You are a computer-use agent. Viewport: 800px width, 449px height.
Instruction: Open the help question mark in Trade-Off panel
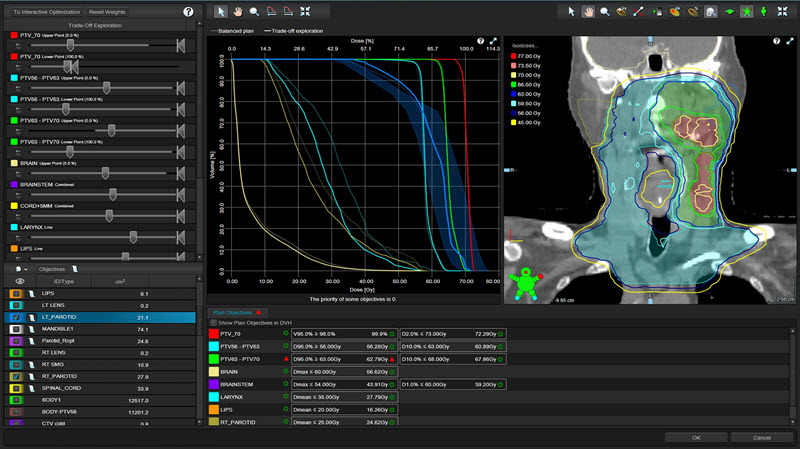[188, 11]
